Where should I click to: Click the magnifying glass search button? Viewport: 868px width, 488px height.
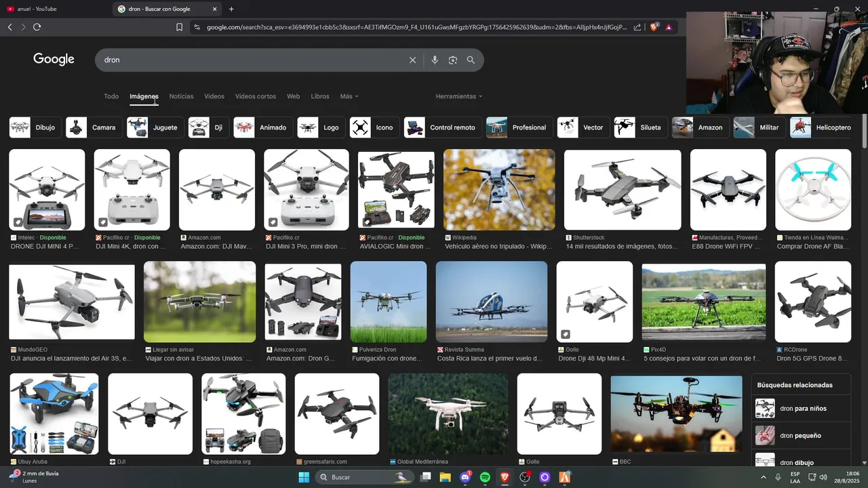coord(471,60)
